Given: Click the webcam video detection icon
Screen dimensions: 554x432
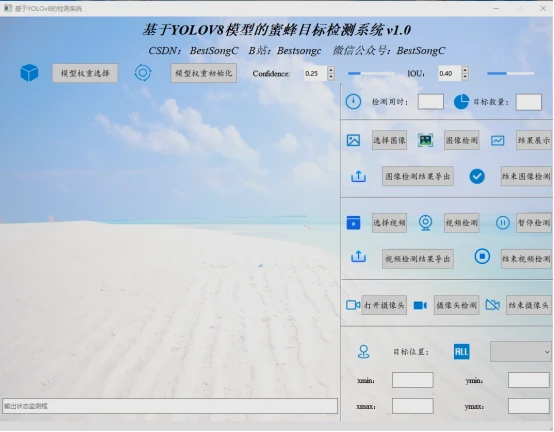Looking at the screenshot, I should (425, 223).
